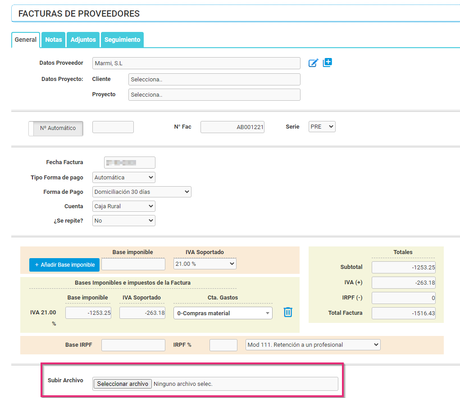
Task: Click the Subtotal totals field
Action: [404, 267]
